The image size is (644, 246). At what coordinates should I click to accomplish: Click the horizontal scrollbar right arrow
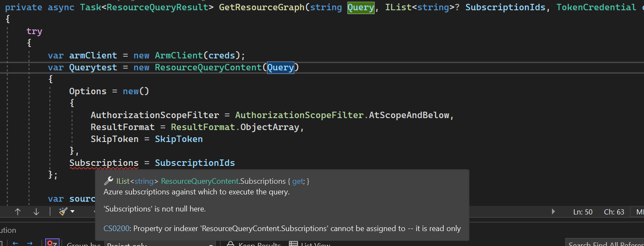pos(553,211)
